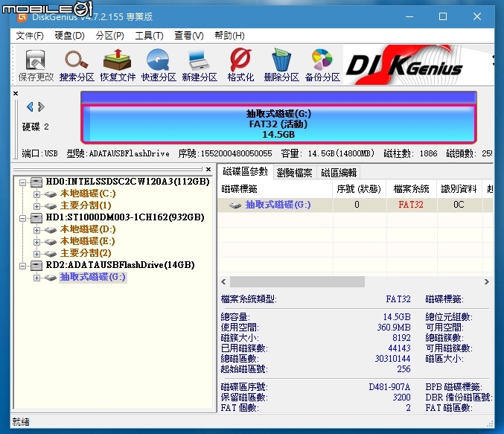The height and width of the screenshot is (434, 504).
Task: Click the G: FAT32 14.5GB partition bar
Action: (x=278, y=124)
